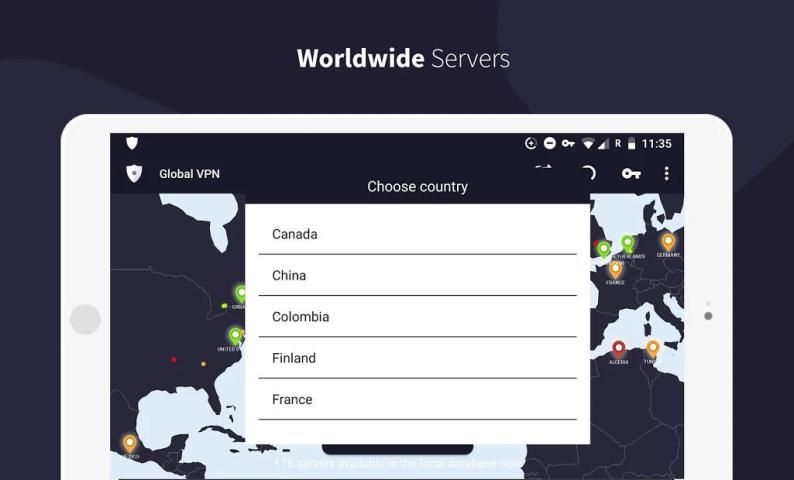The image size is (794, 480).
Task: Choose China from the country list
Action: pos(417,275)
